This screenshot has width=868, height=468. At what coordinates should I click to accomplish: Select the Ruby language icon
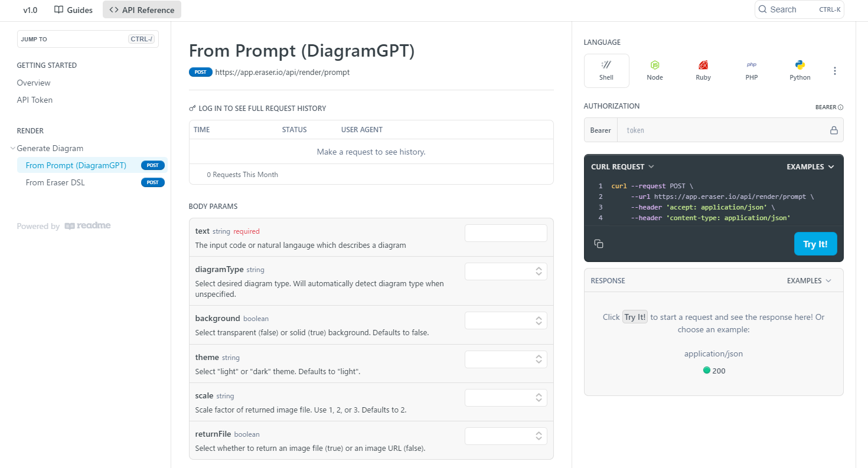(x=703, y=65)
